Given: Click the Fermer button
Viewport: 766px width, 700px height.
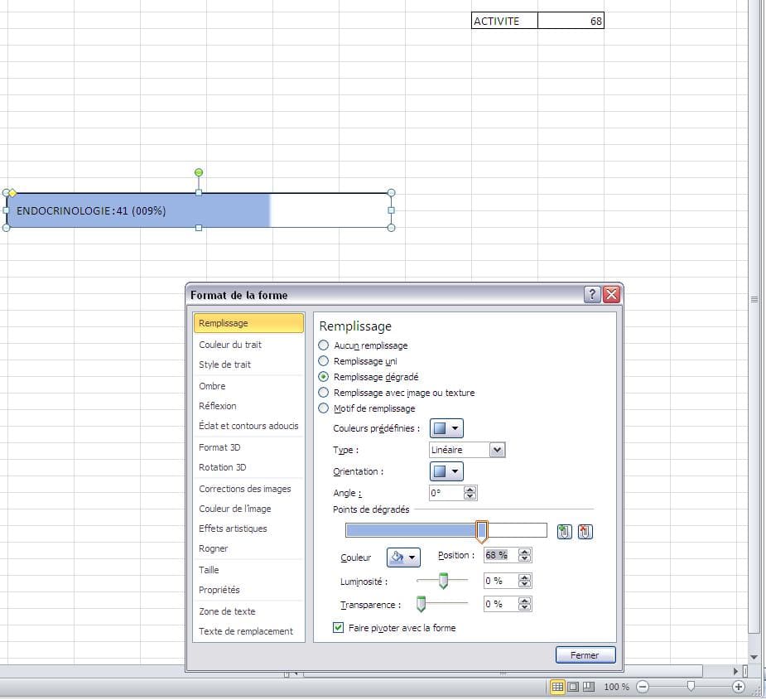Looking at the screenshot, I should coord(585,655).
